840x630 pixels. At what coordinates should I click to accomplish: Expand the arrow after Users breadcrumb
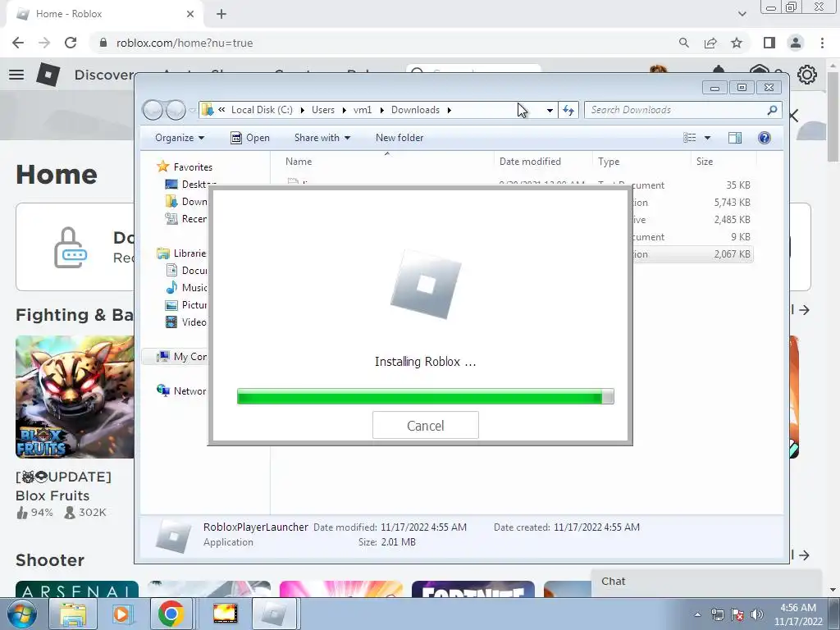(344, 110)
